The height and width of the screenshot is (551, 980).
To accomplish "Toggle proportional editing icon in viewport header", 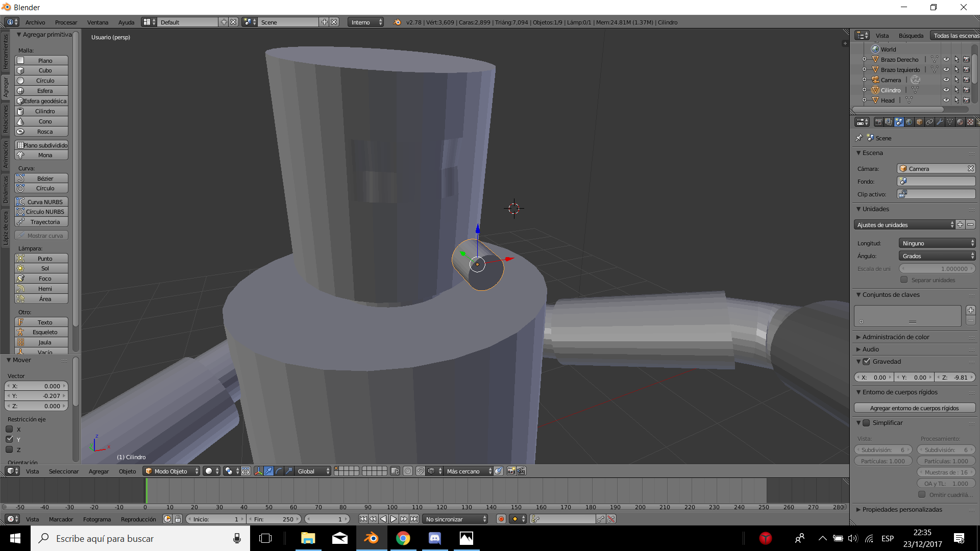I will pyautogui.click(x=408, y=471).
